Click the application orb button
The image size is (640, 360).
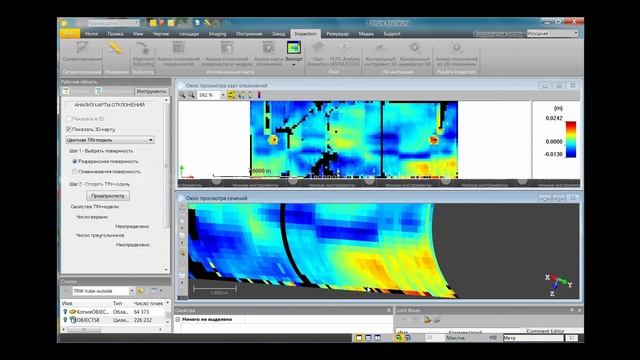point(64,23)
